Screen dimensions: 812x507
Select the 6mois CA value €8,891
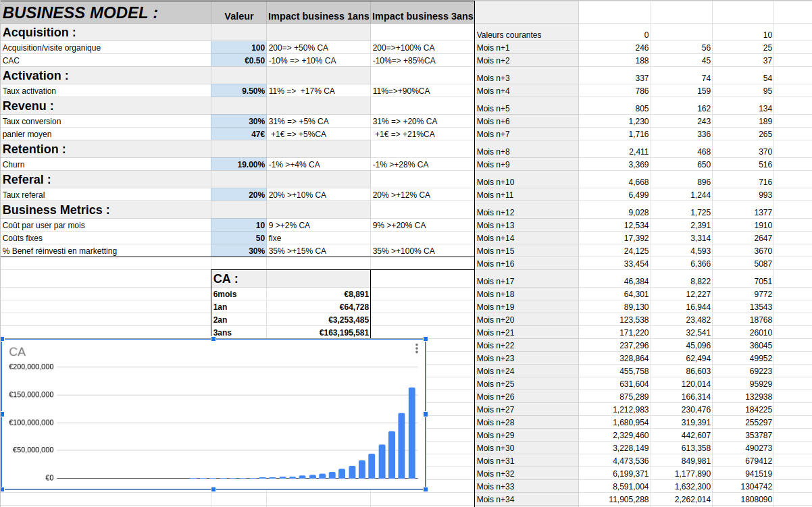(x=319, y=294)
